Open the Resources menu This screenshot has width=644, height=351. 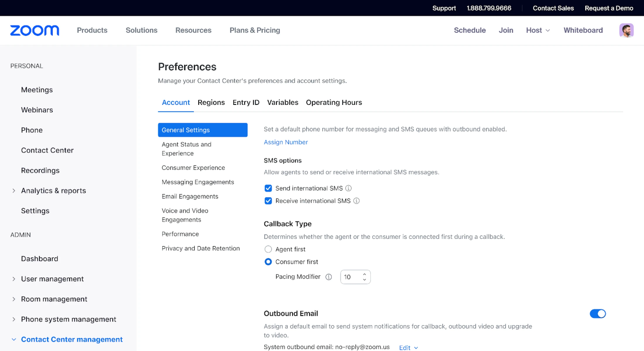193,30
